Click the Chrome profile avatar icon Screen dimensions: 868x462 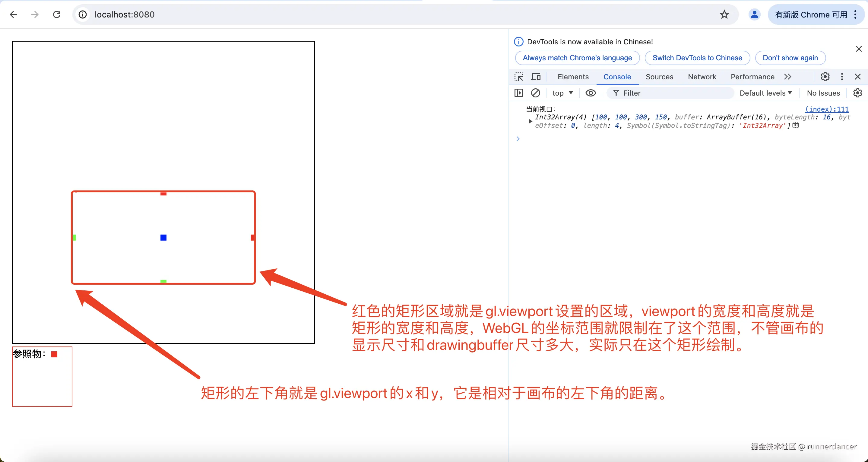pos(754,14)
